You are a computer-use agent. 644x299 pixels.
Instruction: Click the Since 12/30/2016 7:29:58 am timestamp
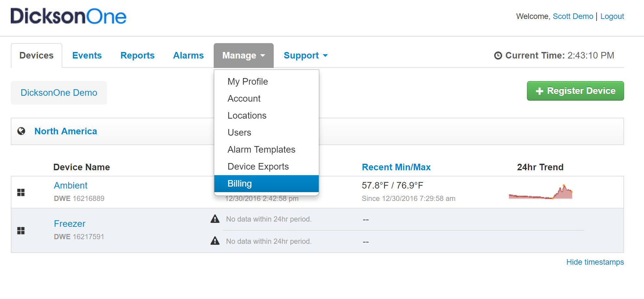point(408,199)
